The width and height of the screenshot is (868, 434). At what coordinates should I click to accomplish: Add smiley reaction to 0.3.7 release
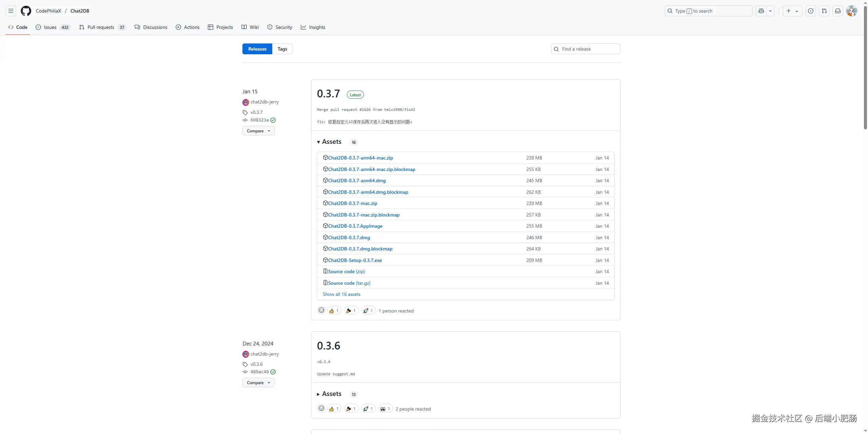coord(321,310)
